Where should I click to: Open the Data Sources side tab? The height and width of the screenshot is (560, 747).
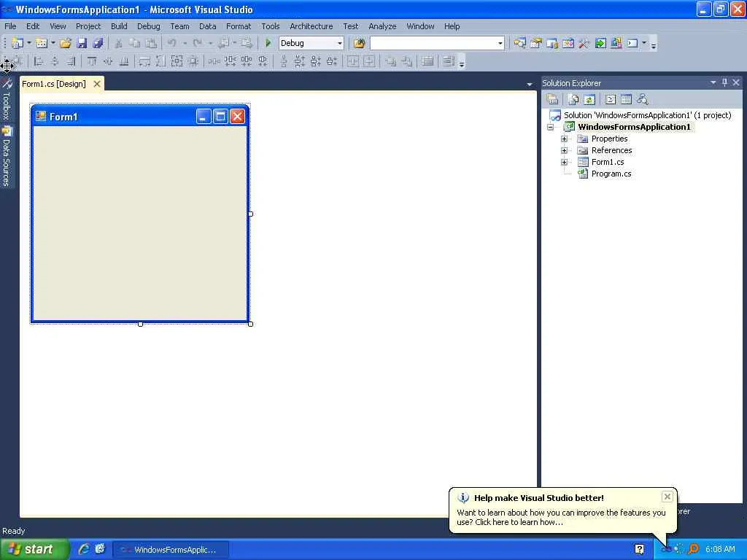[6, 156]
